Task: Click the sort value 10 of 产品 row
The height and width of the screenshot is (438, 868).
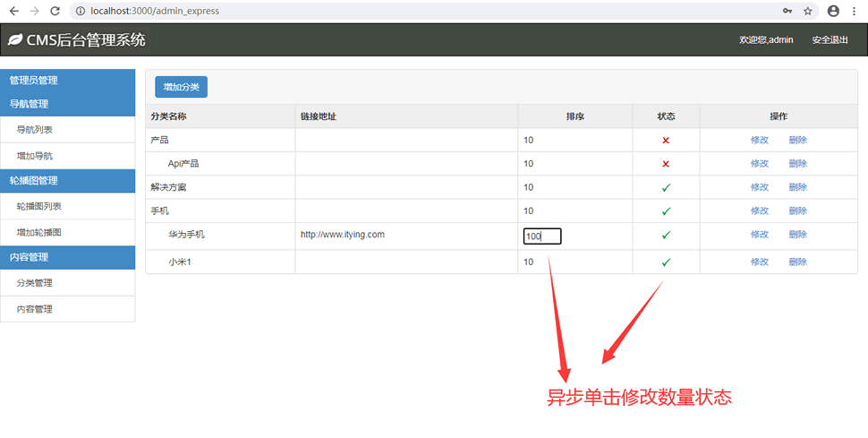Action: 529,141
